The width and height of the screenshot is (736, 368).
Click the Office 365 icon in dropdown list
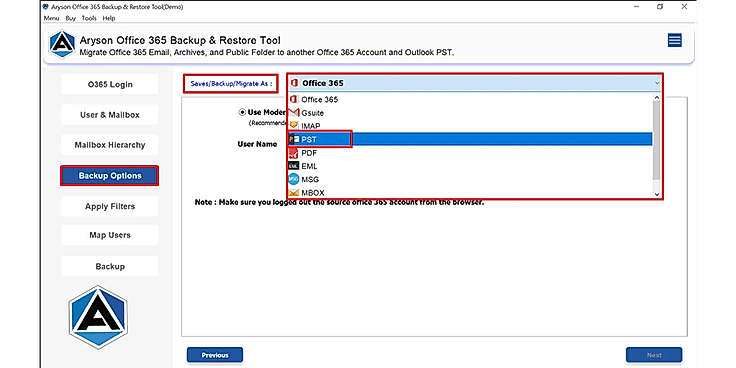click(294, 100)
